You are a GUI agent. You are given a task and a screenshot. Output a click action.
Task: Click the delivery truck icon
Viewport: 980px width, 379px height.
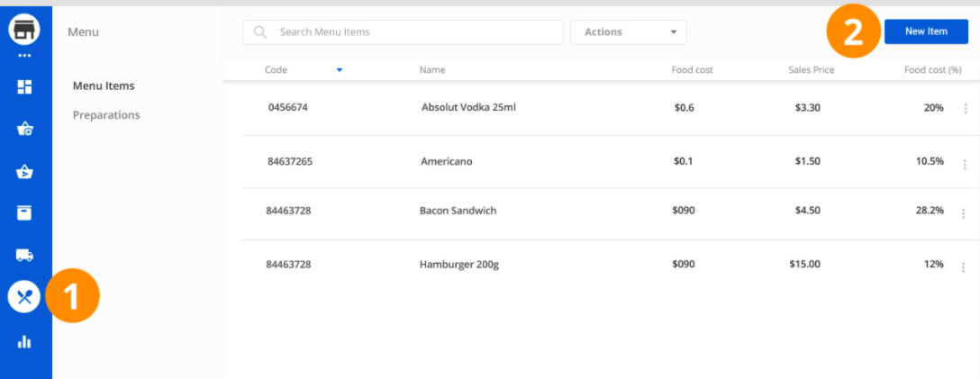25,255
